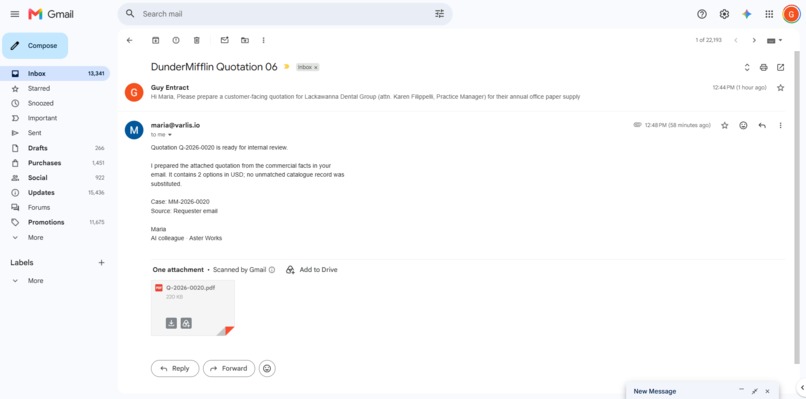Star the Guy Entract message
806x399 pixels.
point(780,88)
